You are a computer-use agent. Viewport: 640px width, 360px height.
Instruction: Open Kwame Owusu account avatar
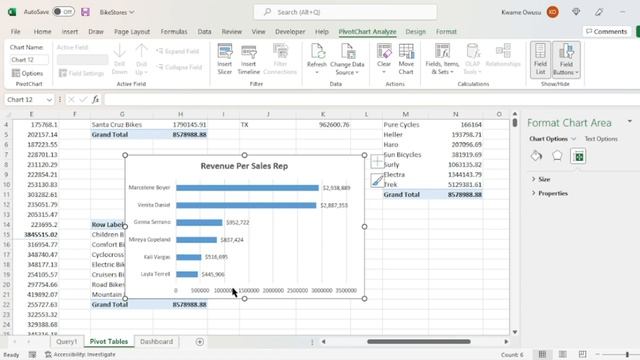click(553, 12)
